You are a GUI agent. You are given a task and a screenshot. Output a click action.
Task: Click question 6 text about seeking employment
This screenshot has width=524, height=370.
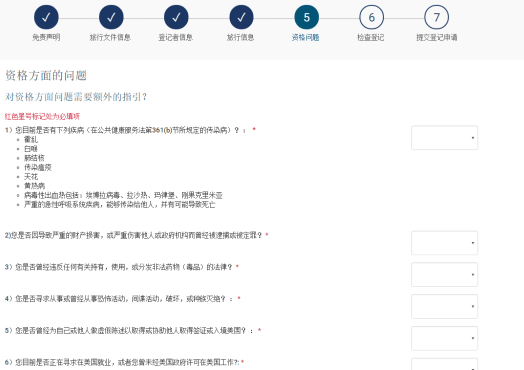[122, 362]
